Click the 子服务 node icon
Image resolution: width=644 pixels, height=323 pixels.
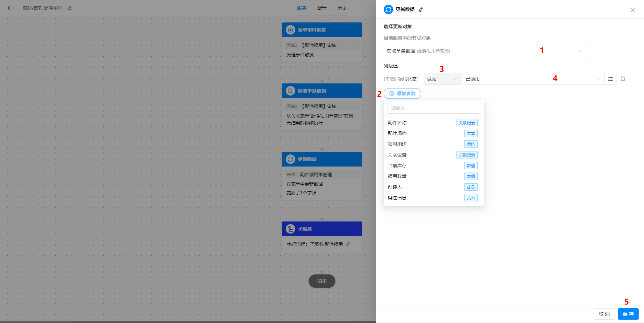[290, 229]
